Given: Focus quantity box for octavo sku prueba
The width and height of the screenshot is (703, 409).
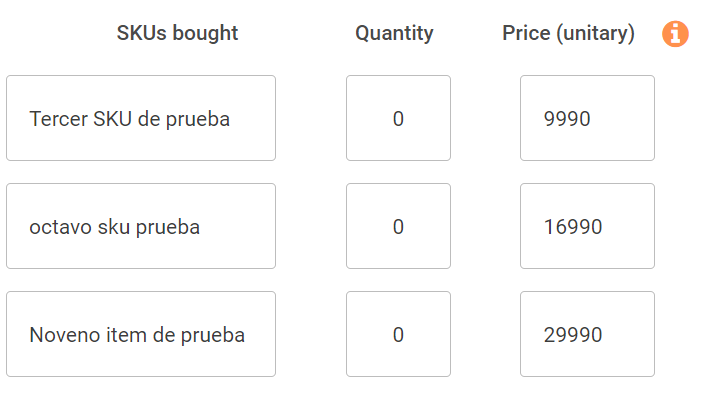Looking at the screenshot, I should (x=398, y=226).
